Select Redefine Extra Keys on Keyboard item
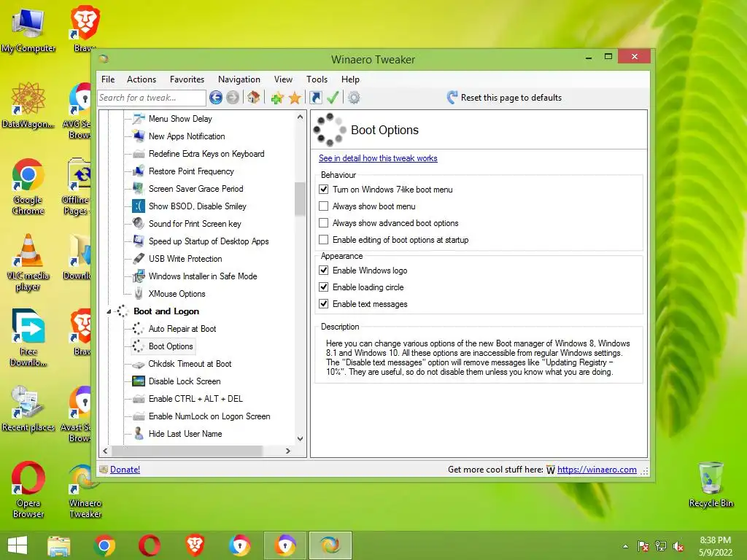The width and height of the screenshot is (747, 560). click(x=206, y=154)
